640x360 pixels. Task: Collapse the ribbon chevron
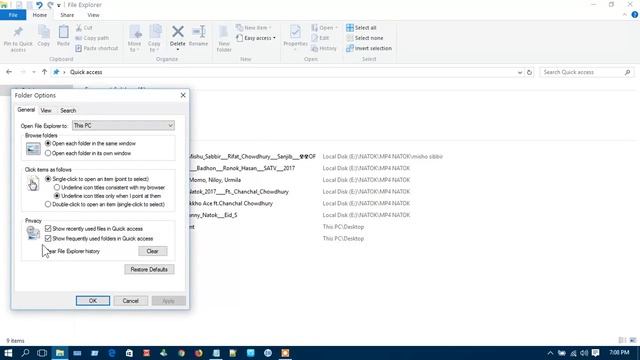(624, 15)
